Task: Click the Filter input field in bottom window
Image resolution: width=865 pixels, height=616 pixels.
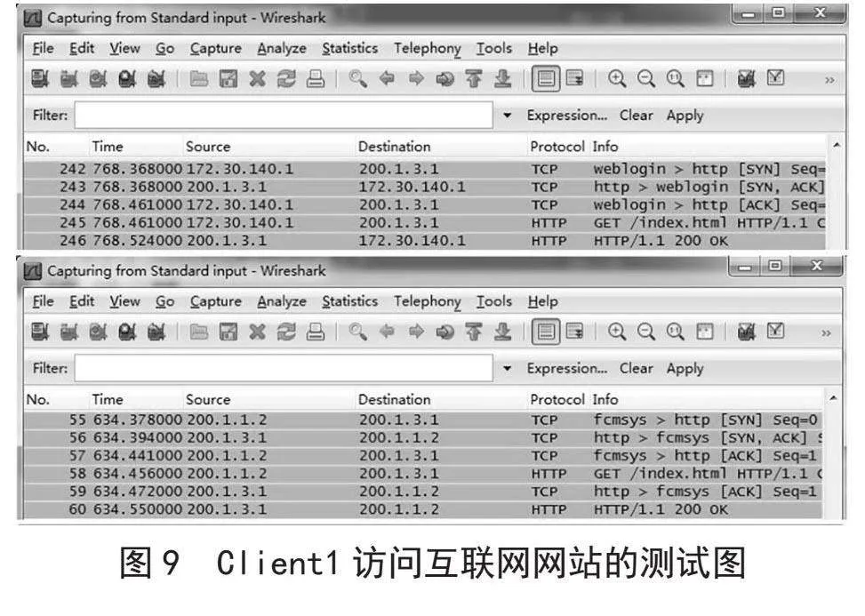Action: coord(284,368)
